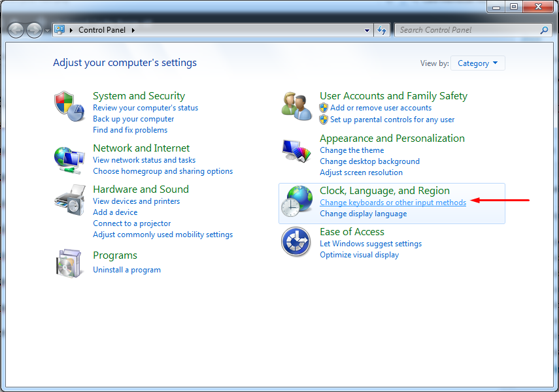
Task: Go forward with the Forward arrow button
Action: click(x=34, y=30)
